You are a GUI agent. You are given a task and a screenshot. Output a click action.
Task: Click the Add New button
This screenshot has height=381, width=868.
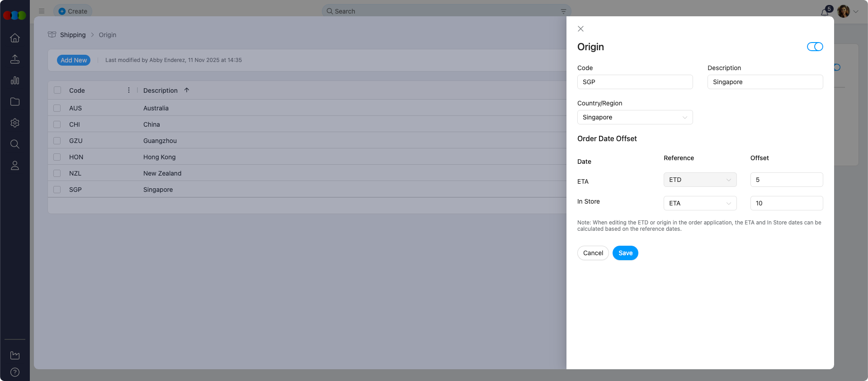click(x=74, y=60)
